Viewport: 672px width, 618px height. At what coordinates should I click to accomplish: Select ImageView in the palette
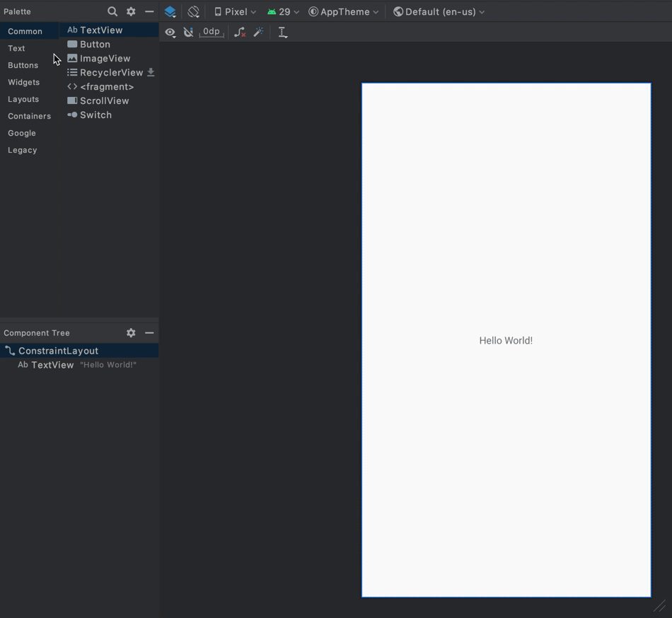pyautogui.click(x=109, y=58)
